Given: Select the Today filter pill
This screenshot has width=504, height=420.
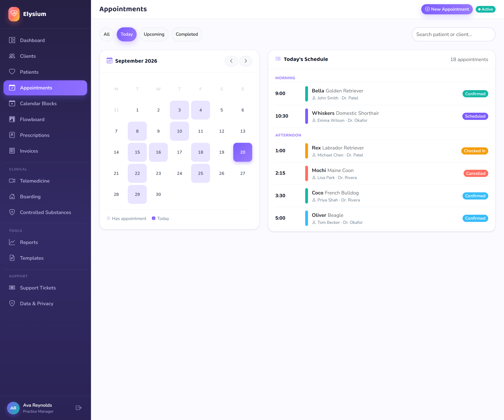Looking at the screenshot, I should click(x=127, y=34).
